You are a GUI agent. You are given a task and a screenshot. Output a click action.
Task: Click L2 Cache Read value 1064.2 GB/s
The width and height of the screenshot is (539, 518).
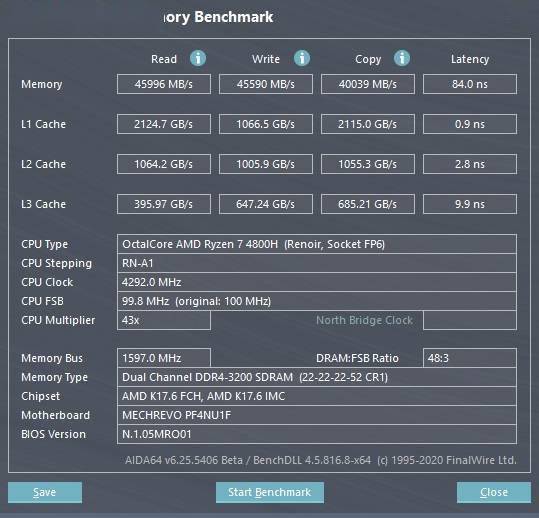pos(164,164)
